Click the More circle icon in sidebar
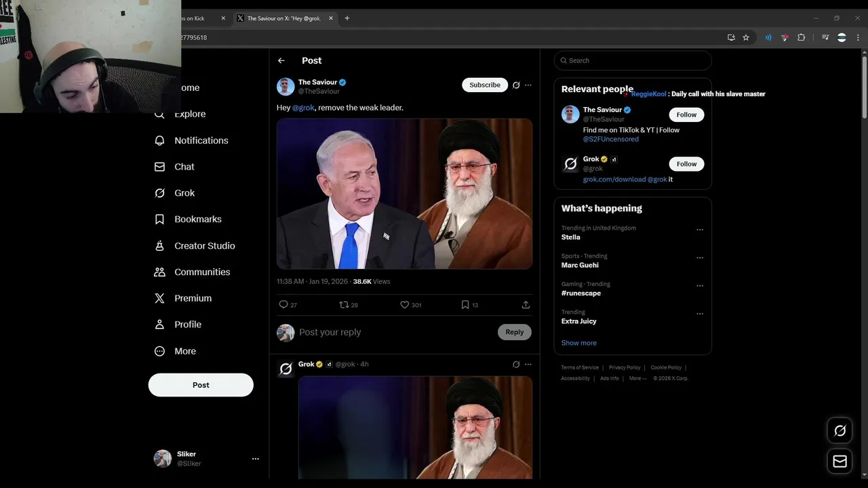Viewport: 868px width, 488px height. (x=159, y=351)
